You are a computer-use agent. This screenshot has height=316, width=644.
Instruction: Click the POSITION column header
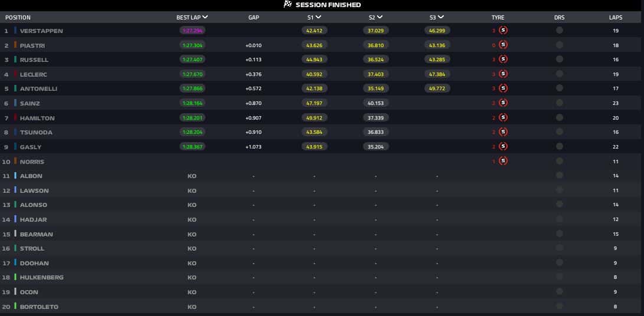18,18
